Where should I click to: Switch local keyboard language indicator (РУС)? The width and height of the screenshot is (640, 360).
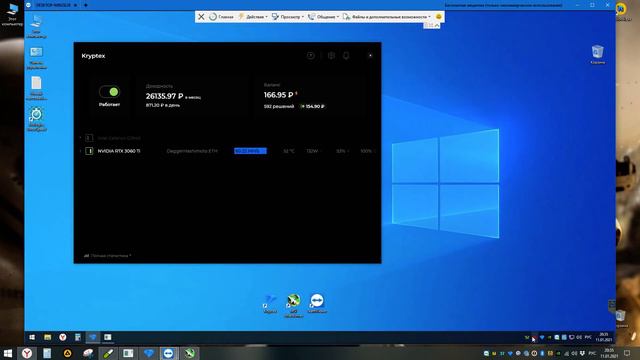(592, 353)
